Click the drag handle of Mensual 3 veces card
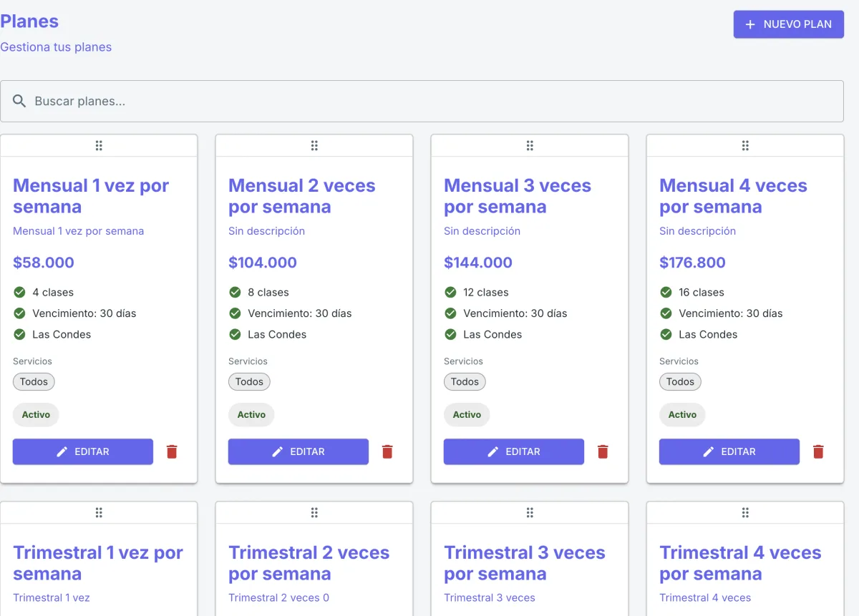This screenshot has width=859, height=616. pos(530,146)
